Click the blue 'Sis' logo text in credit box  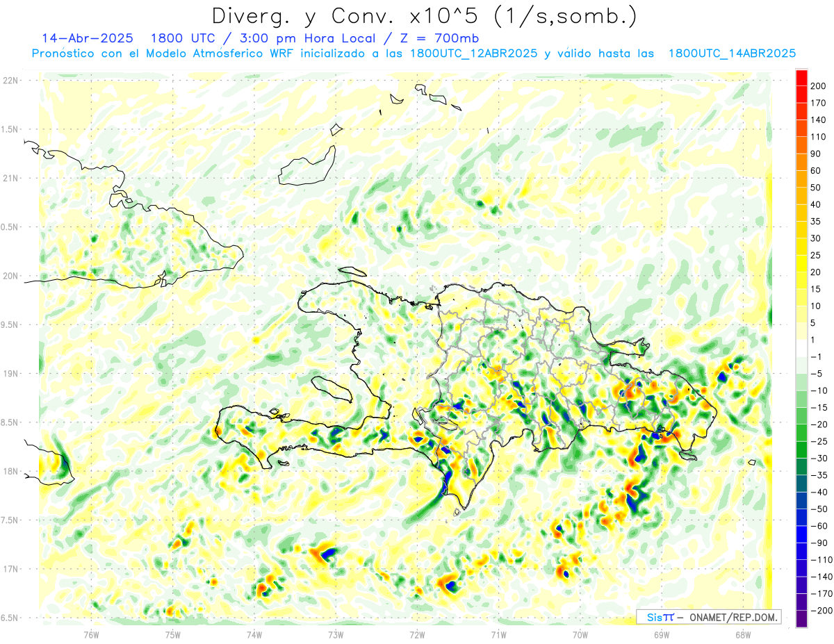pos(653,617)
